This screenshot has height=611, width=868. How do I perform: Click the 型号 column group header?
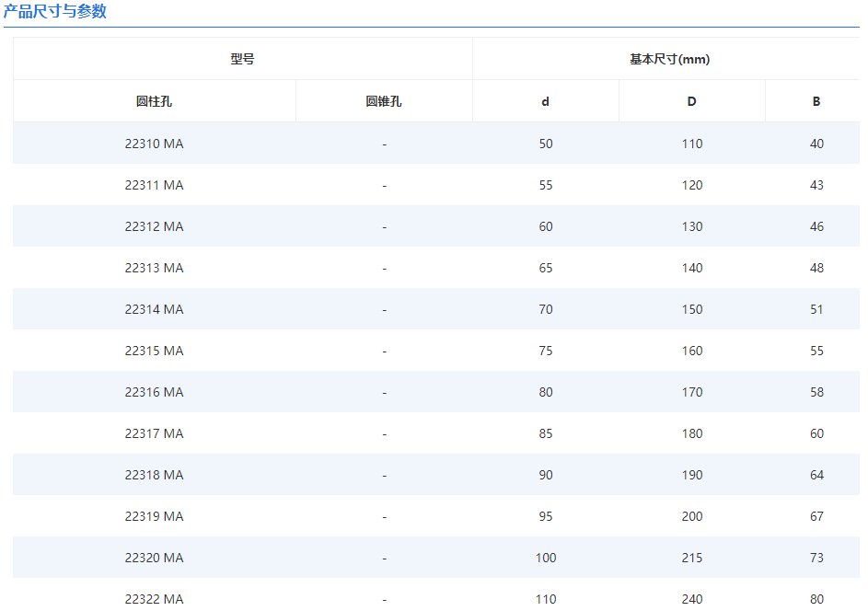pos(242,59)
